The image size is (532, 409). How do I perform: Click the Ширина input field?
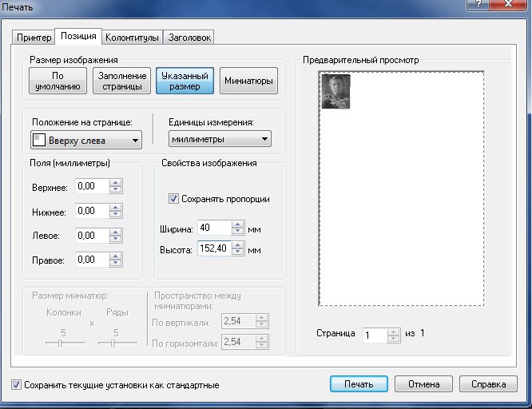tap(214, 228)
